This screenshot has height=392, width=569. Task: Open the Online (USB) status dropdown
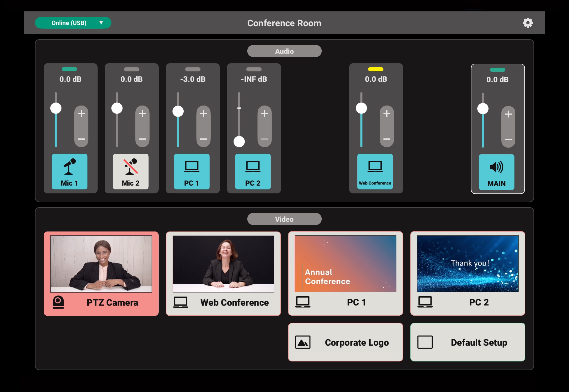[73, 23]
